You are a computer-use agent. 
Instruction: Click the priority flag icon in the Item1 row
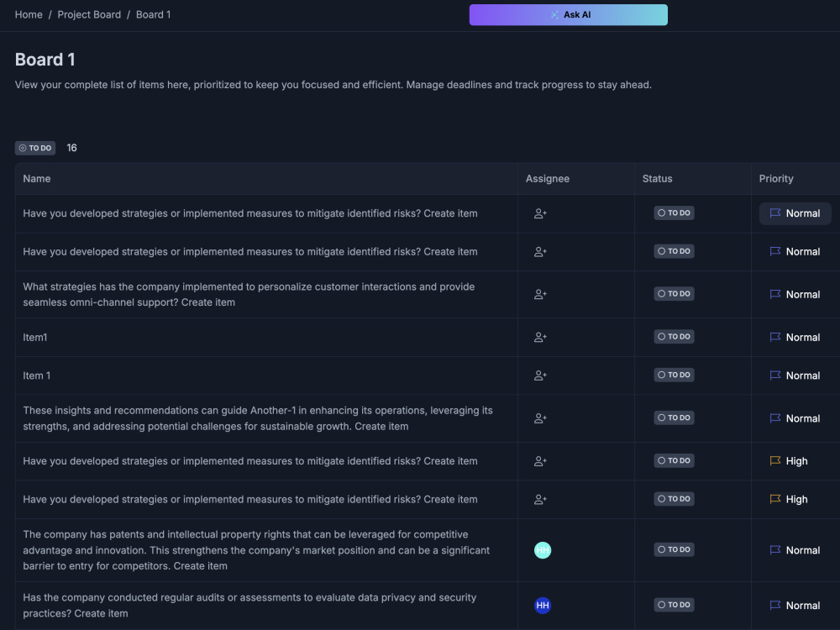(x=775, y=338)
